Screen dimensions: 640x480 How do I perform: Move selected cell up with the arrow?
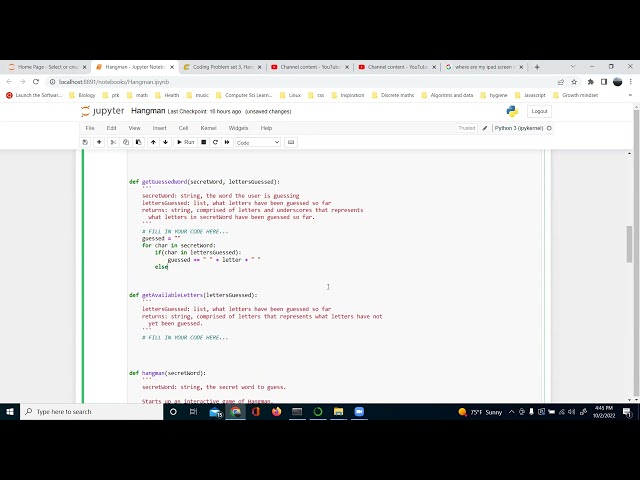tap(153, 142)
